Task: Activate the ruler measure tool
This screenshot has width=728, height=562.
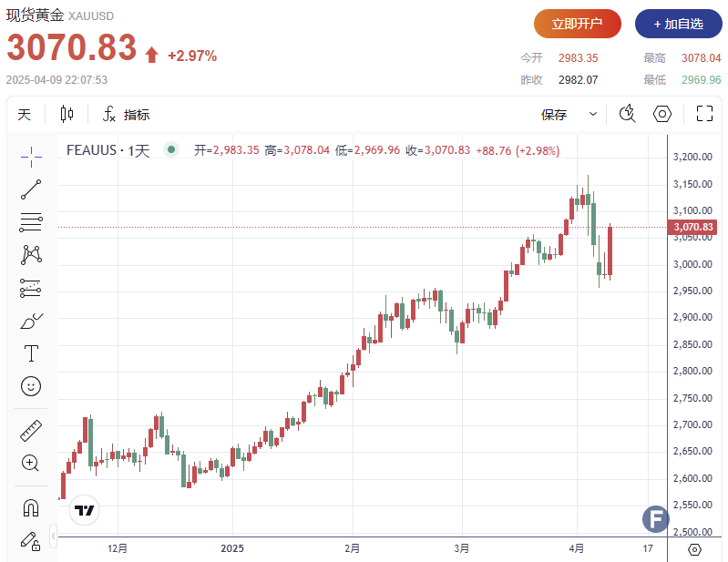Action: (31, 430)
